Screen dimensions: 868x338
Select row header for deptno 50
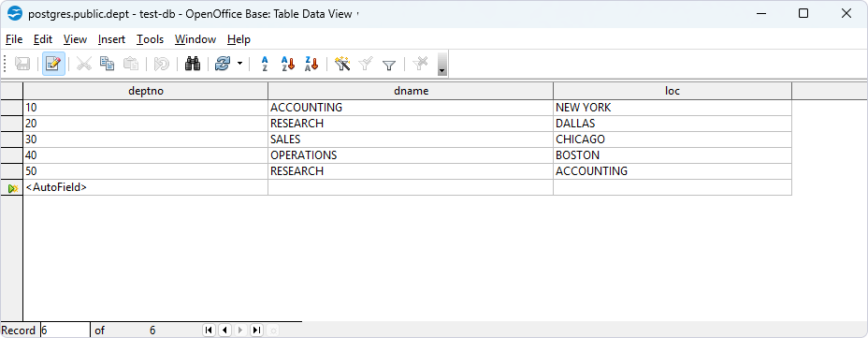pyautogui.click(x=11, y=171)
